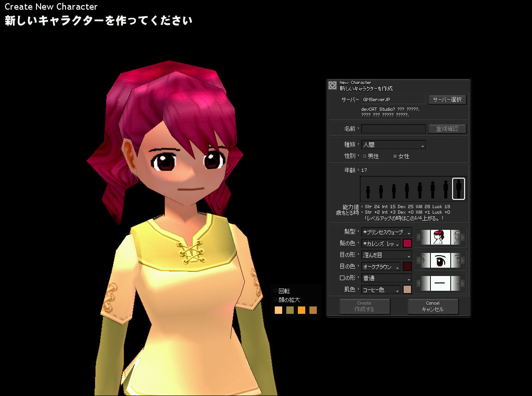Screen dimensions: 532x396
Task: Enable the 回転 (rotate) checkbox
Action: 276,291
